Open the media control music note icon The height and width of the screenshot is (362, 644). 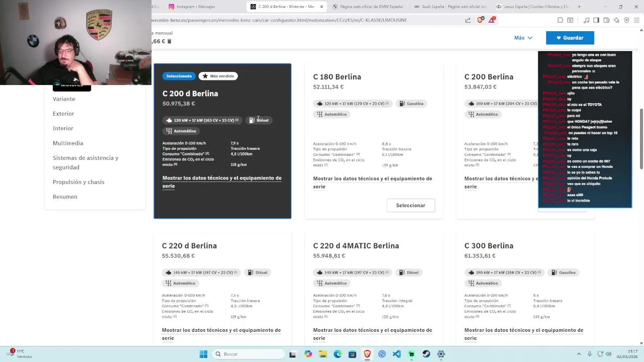(x=586, y=20)
